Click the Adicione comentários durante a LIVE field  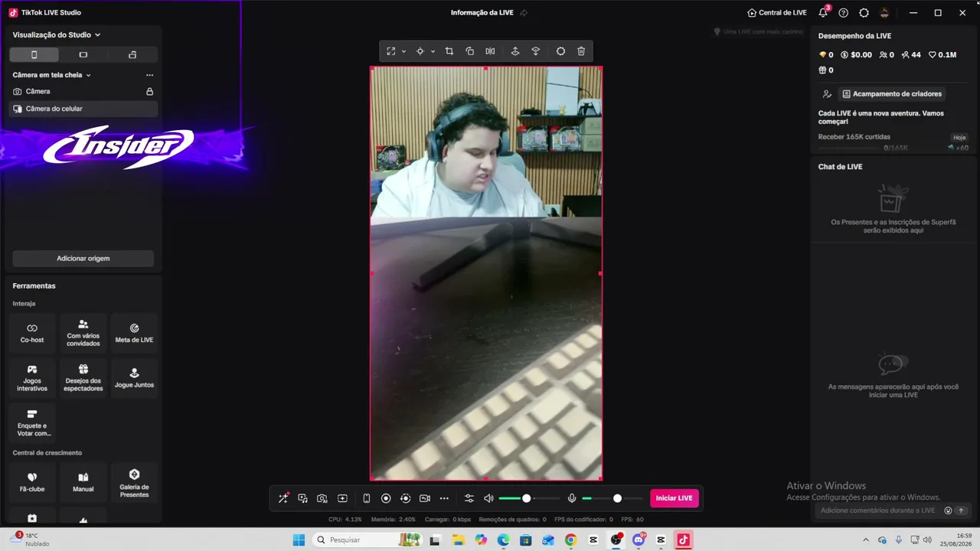click(877, 510)
